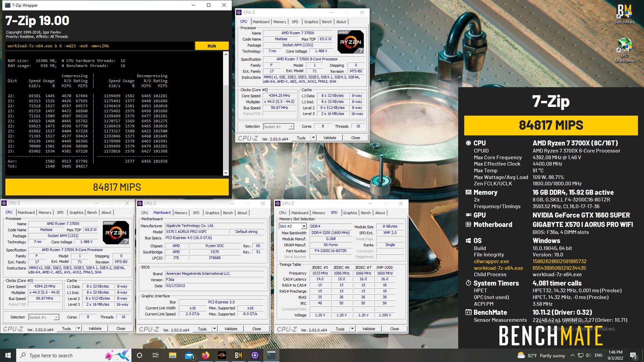Open Mainboard tab in top CPU-Z window
Image resolution: width=644 pixels, height=362 pixels.
[x=261, y=22]
